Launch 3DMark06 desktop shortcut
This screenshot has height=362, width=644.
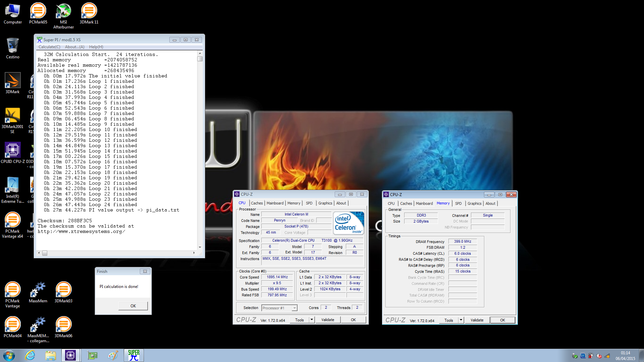(x=63, y=327)
